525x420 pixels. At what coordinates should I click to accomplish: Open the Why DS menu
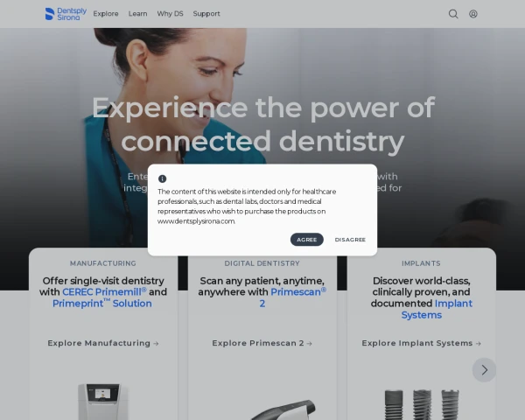point(170,14)
